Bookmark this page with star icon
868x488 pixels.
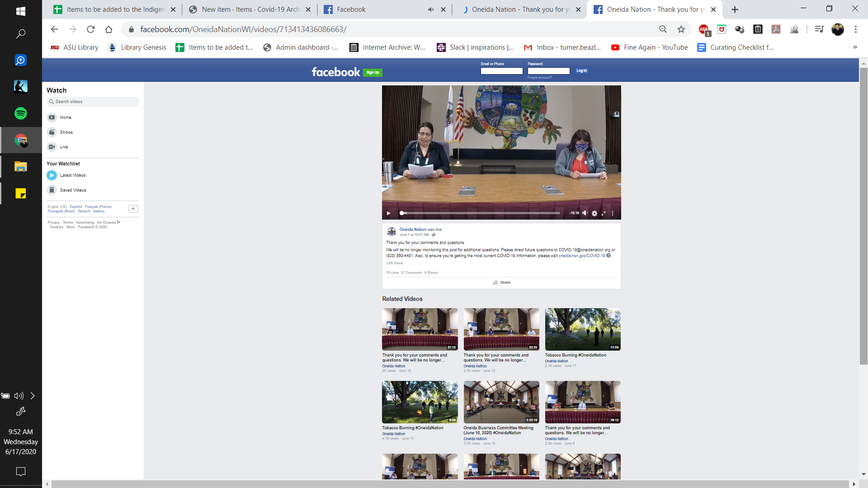pos(681,29)
